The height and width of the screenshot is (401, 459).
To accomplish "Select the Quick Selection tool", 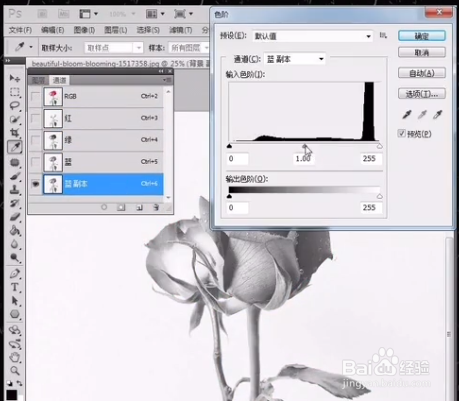I will 15,119.
